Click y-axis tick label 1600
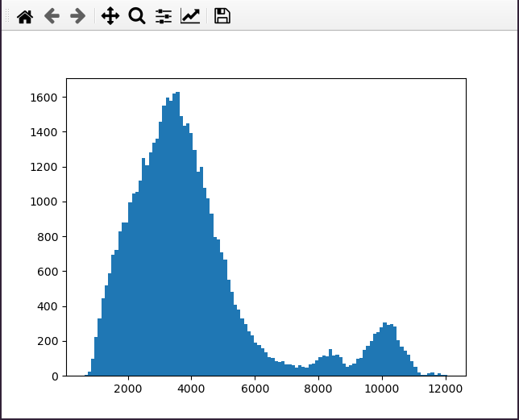The image size is (519, 420). (44, 98)
